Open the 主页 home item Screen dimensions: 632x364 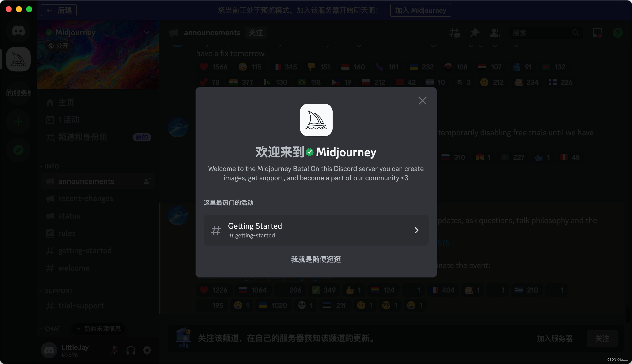coord(98,102)
